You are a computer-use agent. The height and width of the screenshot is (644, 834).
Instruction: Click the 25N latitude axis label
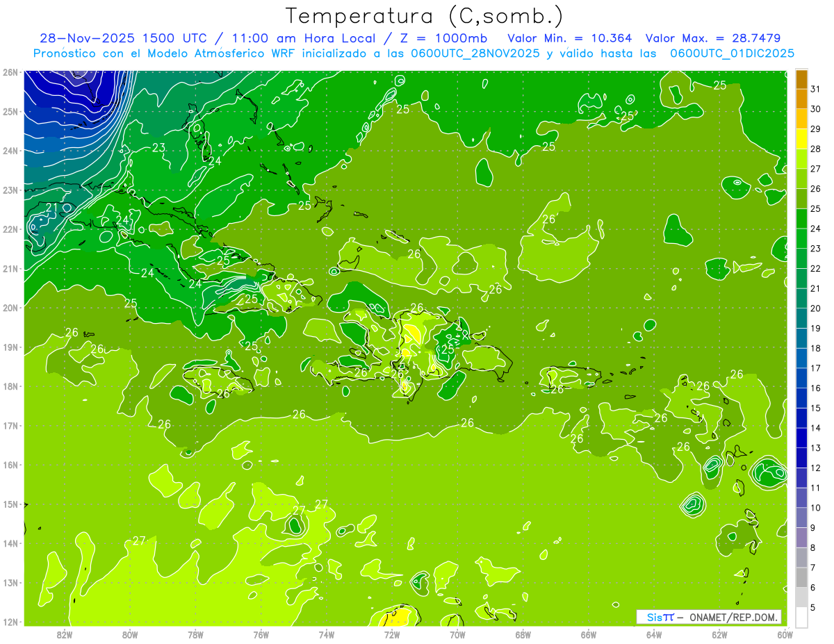point(10,111)
